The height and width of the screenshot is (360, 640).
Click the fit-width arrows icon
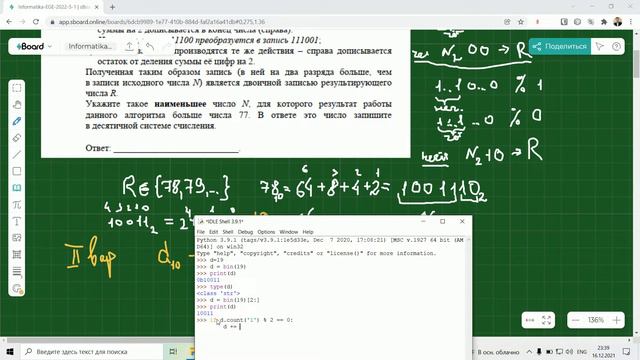[530, 320]
